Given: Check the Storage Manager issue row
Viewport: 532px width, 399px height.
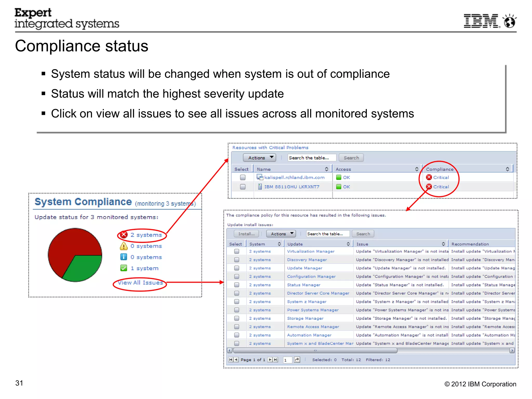Looking at the screenshot, I should pos(237,318).
